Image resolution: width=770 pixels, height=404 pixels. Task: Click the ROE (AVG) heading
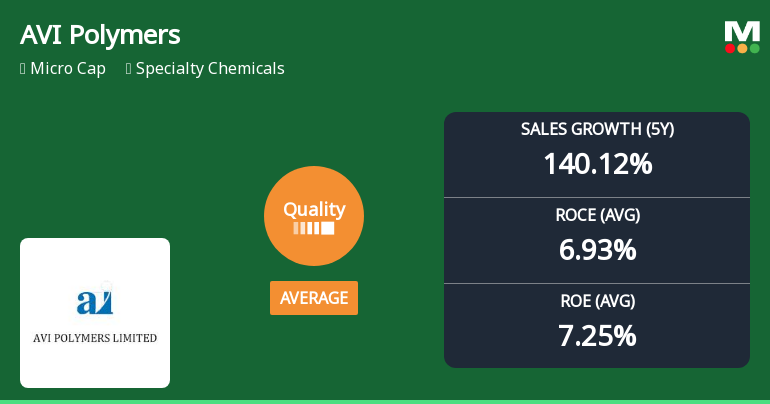coord(597,301)
